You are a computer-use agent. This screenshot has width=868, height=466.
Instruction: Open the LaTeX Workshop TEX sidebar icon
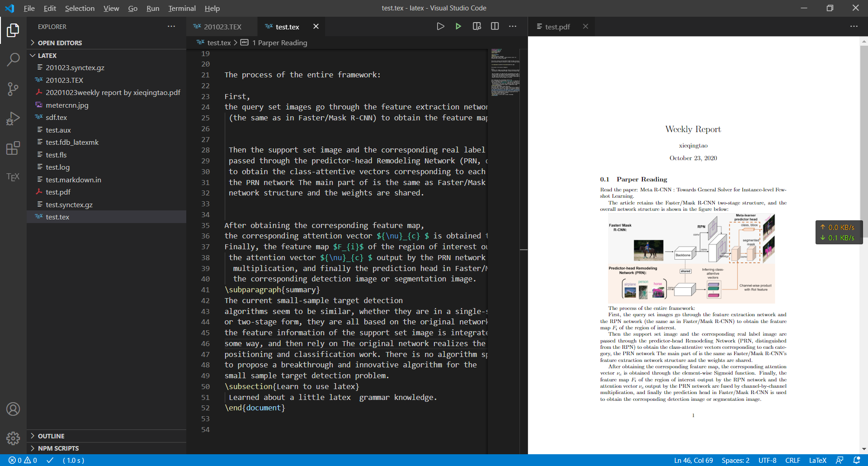(x=13, y=176)
